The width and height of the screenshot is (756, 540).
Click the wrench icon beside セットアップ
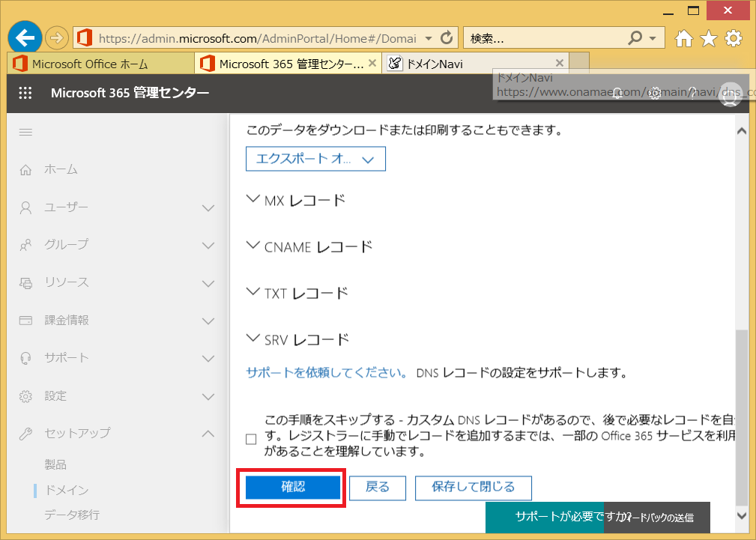click(25, 434)
